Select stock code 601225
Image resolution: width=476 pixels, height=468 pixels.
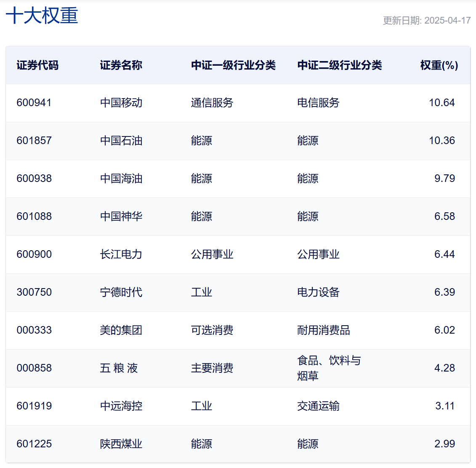(34, 444)
